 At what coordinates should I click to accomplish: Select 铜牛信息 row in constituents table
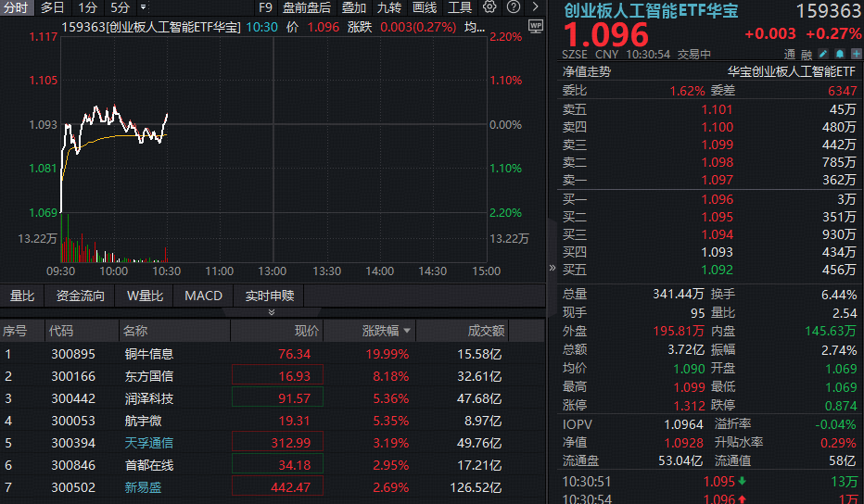click(x=149, y=354)
